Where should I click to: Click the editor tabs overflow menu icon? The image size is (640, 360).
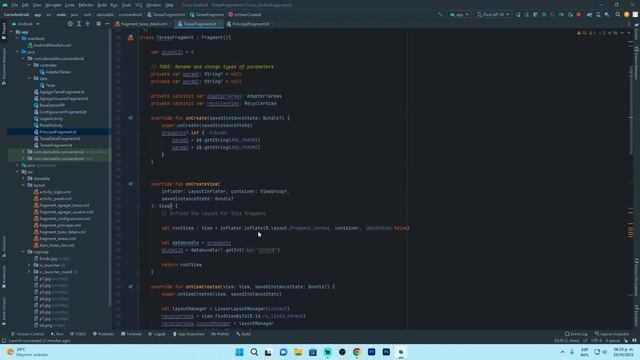pyautogui.click(x=629, y=24)
